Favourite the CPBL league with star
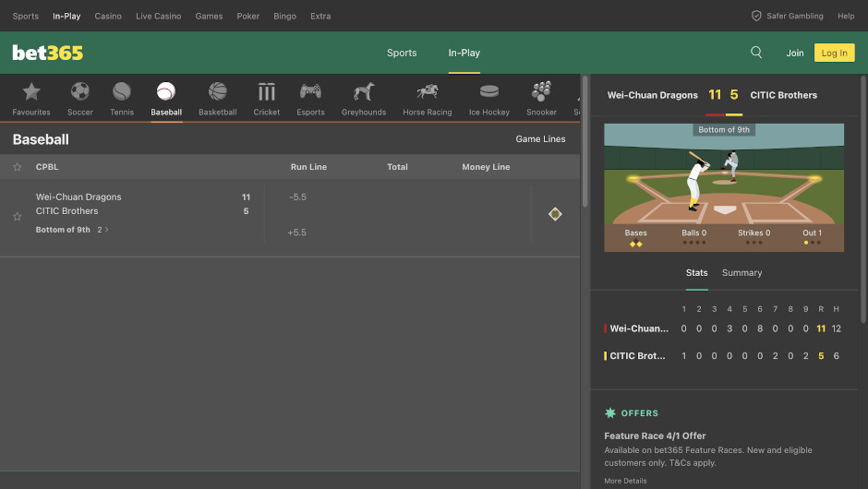Screen dimensions: 868x489 tap(18, 167)
